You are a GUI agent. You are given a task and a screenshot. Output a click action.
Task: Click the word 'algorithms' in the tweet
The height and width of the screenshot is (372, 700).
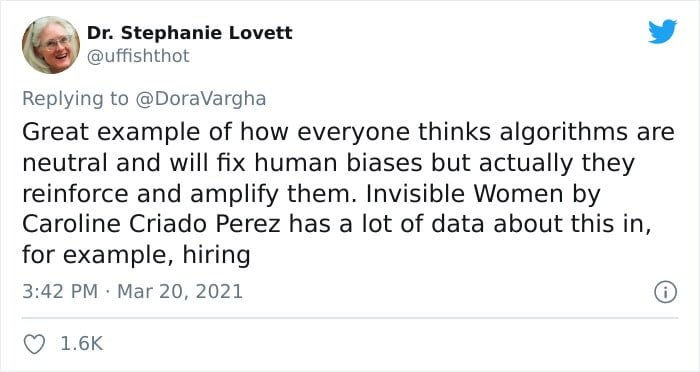[563, 133]
